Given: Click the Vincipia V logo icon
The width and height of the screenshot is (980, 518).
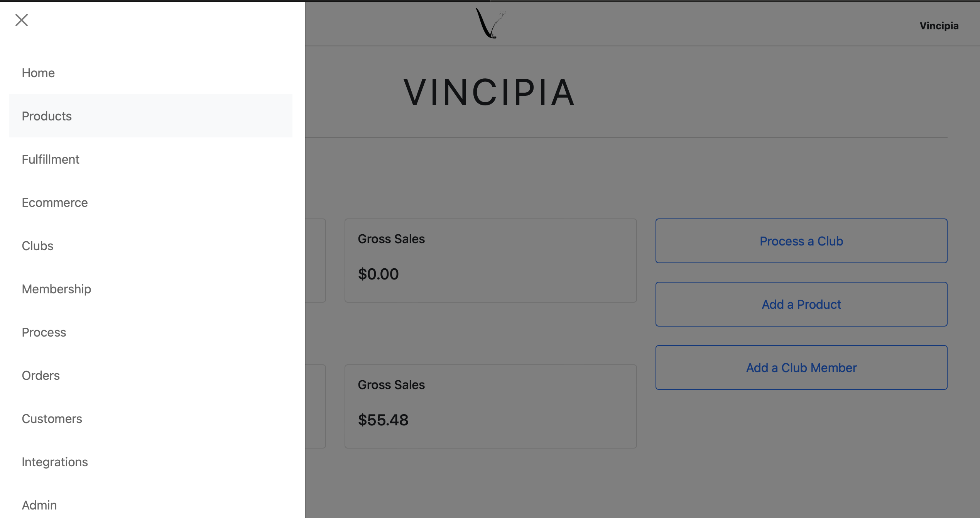Looking at the screenshot, I should (490, 23).
